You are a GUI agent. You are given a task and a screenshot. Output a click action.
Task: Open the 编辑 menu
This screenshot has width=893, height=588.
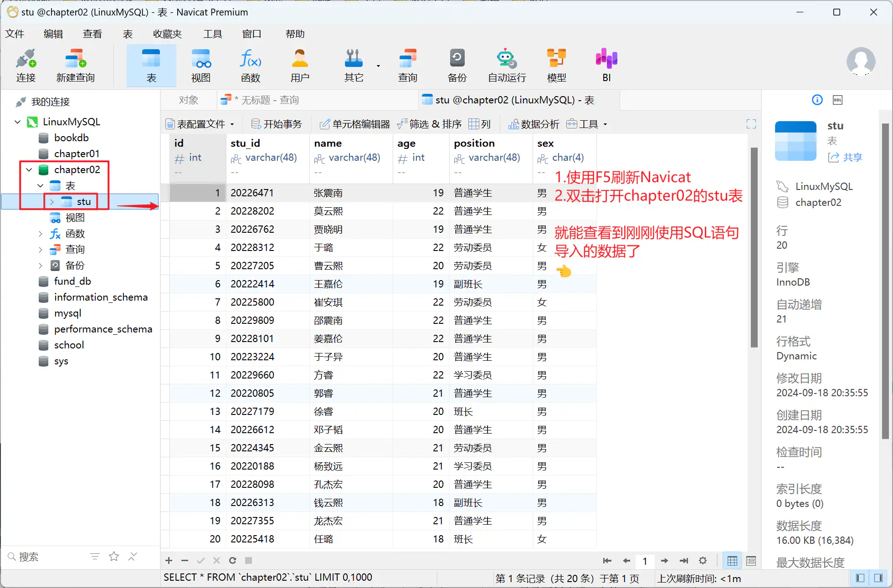coord(53,34)
